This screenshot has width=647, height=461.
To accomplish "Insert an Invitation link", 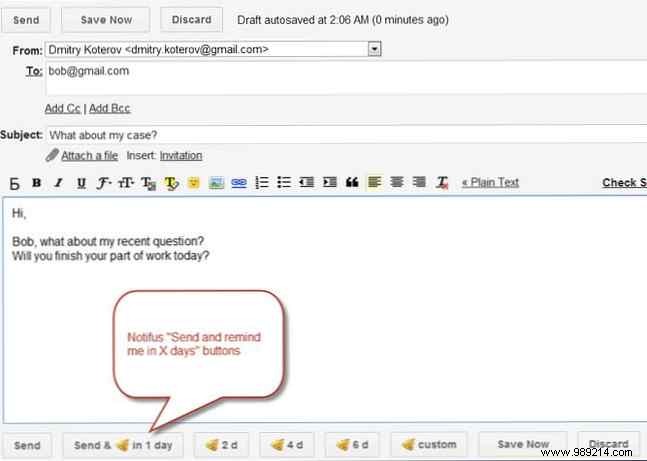I will 181,156.
